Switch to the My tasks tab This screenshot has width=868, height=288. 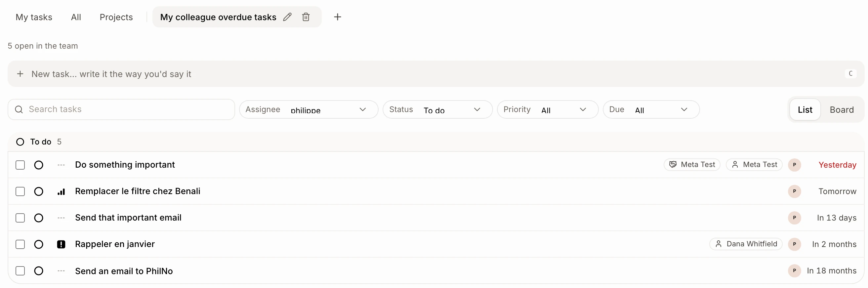pyautogui.click(x=34, y=17)
